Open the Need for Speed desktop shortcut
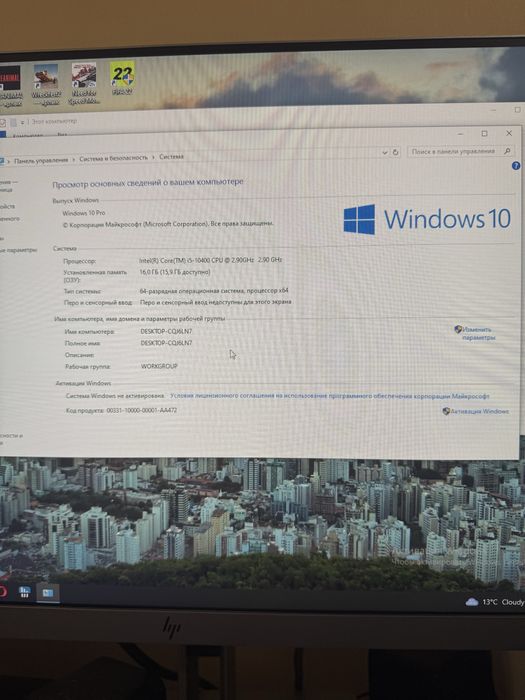Viewport: 525px width, 700px height. click(84, 83)
